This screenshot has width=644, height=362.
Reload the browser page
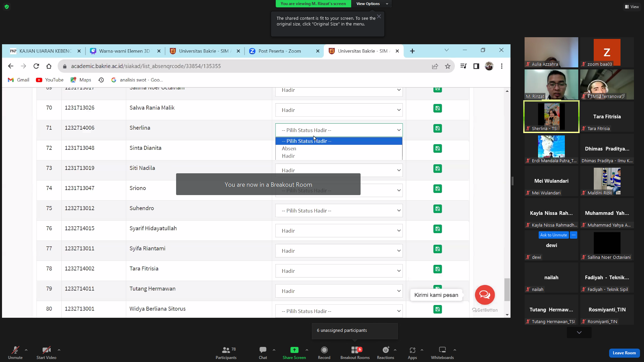pyautogui.click(x=36, y=66)
